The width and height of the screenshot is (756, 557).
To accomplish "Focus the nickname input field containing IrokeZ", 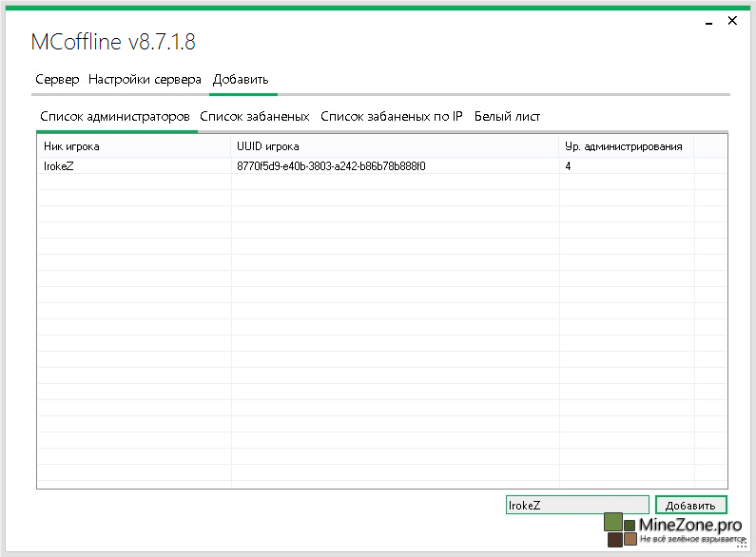I will 576,506.
